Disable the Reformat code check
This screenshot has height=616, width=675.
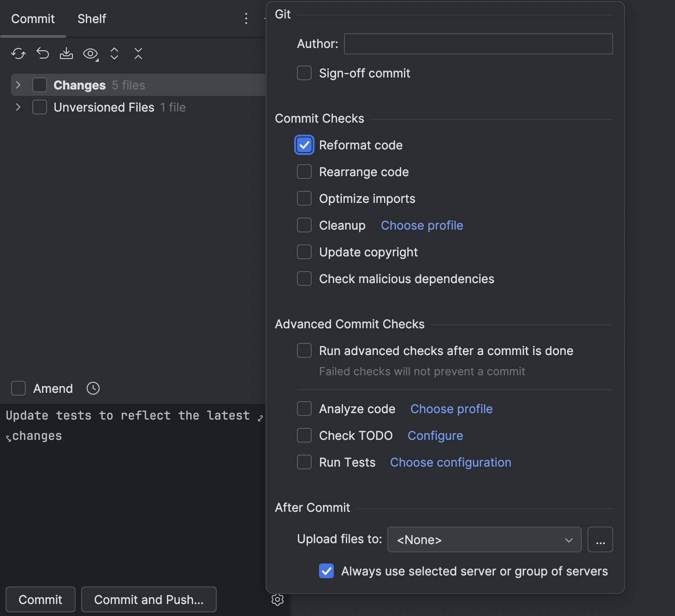coord(304,145)
